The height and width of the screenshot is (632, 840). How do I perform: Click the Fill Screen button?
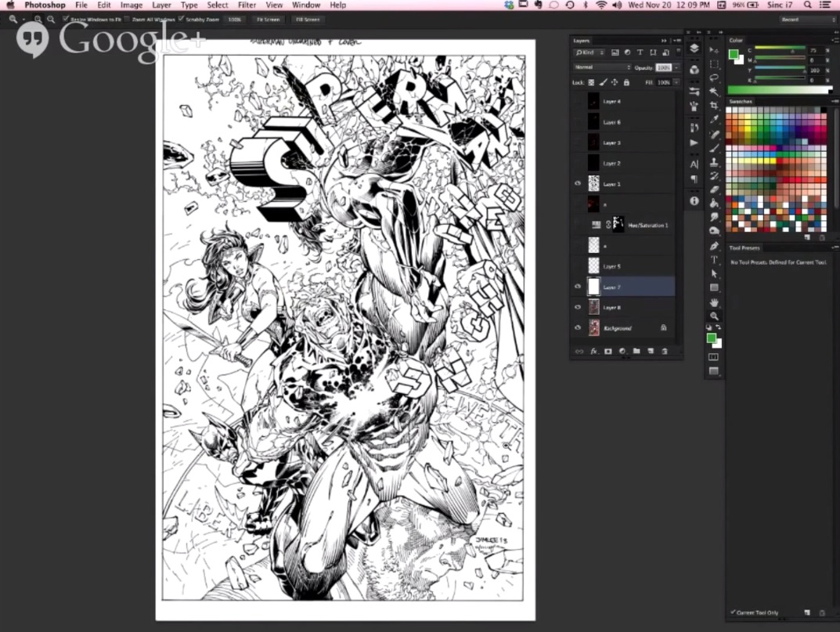coord(307,20)
